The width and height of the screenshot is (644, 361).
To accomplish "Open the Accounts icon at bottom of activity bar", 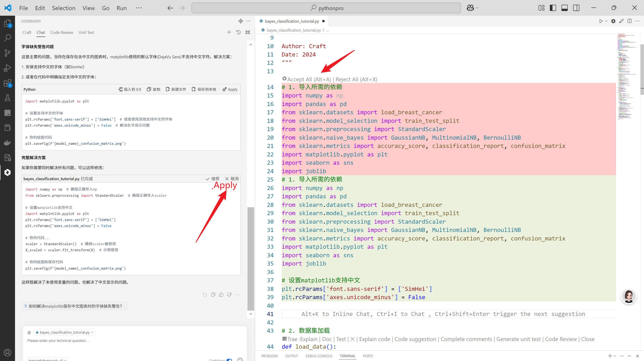I will 7,352.
